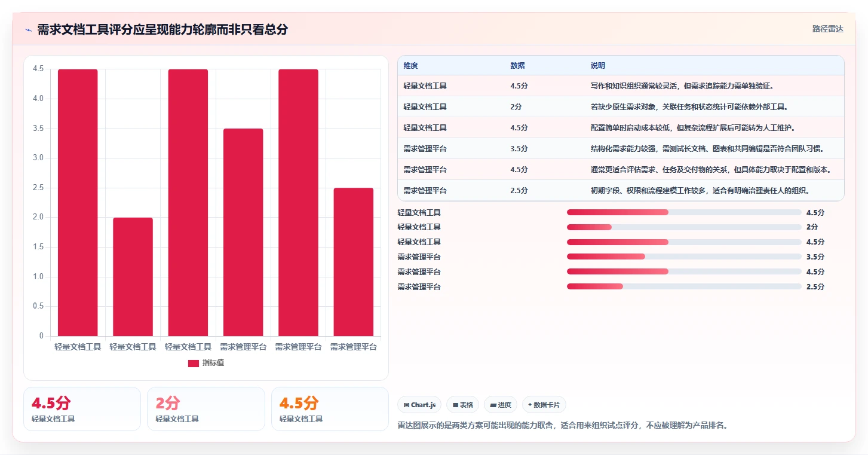The image size is (868, 455).
Task: Click the row 若缺少原生需求对象
Action: (x=621, y=107)
